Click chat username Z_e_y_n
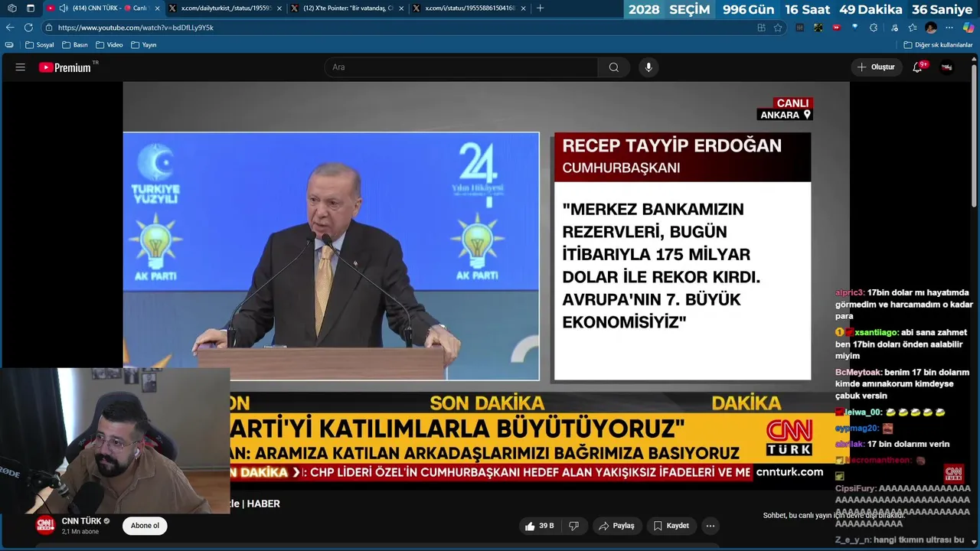The height and width of the screenshot is (551, 980). pos(853,540)
